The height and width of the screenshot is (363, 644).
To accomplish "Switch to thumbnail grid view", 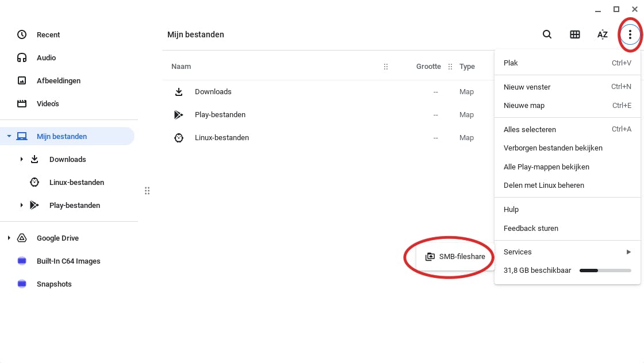I will [x=574, y=34].
